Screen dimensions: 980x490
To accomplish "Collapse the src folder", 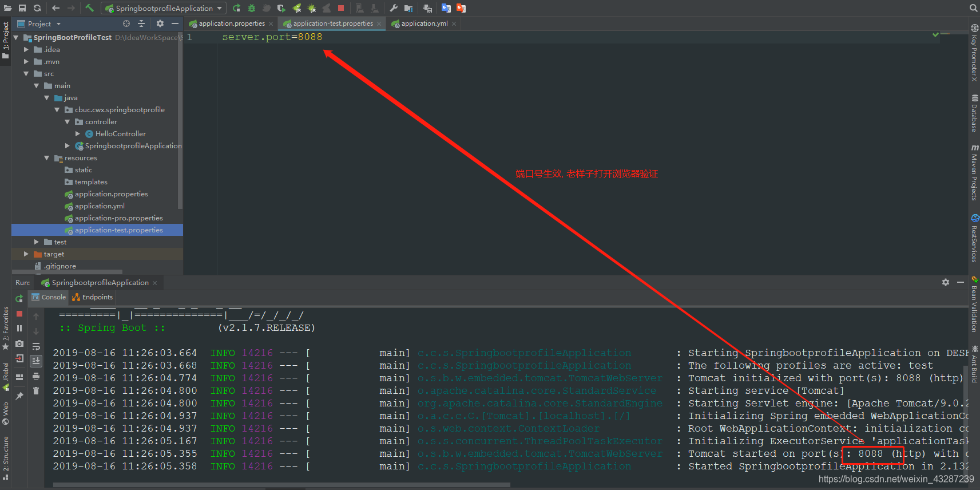I will click(x=26, y=74).
